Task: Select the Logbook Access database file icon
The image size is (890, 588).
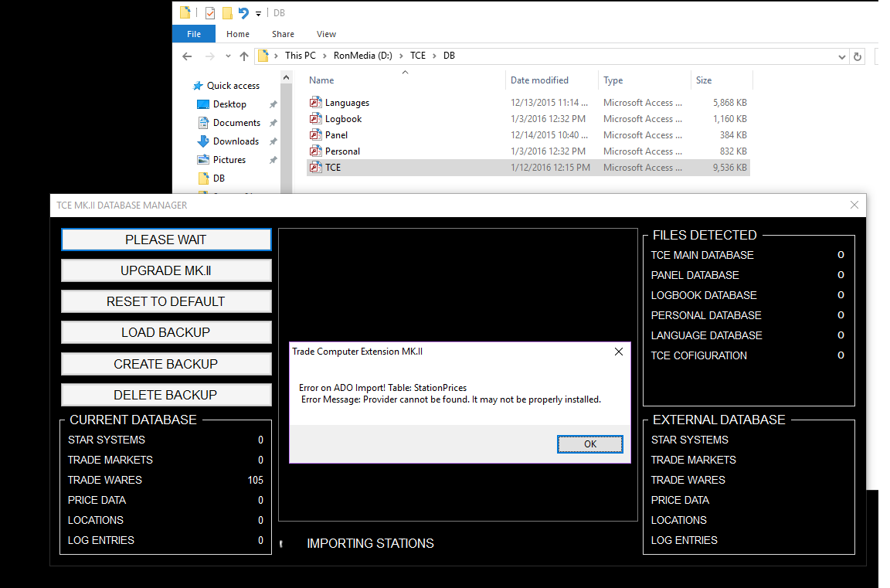Action: tap(315, 119)
